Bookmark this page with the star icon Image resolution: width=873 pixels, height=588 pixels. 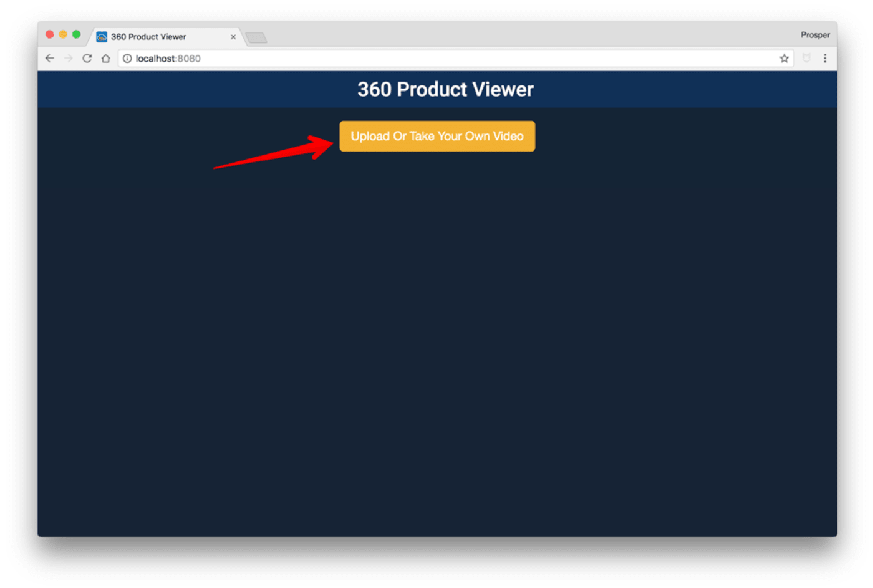click(x=784, y=58)
